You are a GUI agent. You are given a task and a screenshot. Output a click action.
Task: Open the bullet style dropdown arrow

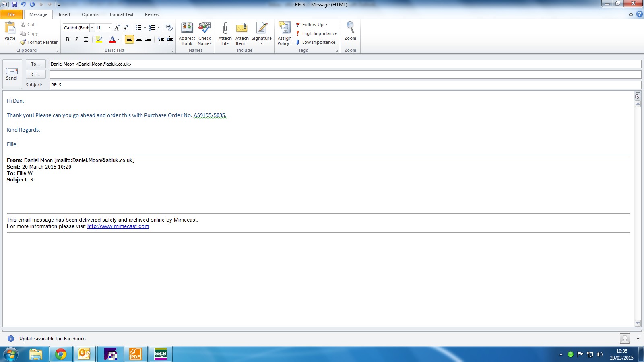pos(145,28)
